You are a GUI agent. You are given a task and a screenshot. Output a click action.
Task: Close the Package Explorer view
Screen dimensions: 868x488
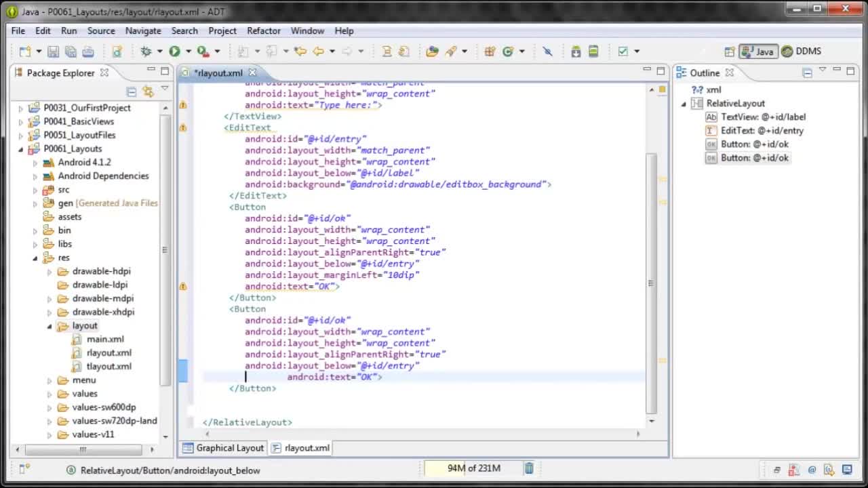coord(104,73)
